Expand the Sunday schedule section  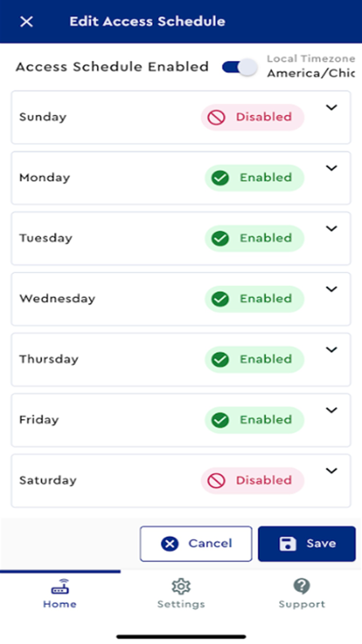click(x=331, y=108)
